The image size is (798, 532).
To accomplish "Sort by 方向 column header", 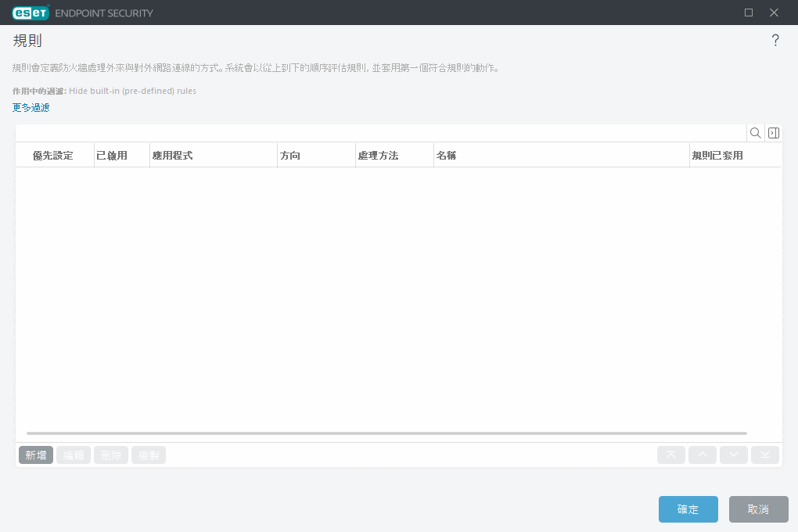I will coord(290,156).
